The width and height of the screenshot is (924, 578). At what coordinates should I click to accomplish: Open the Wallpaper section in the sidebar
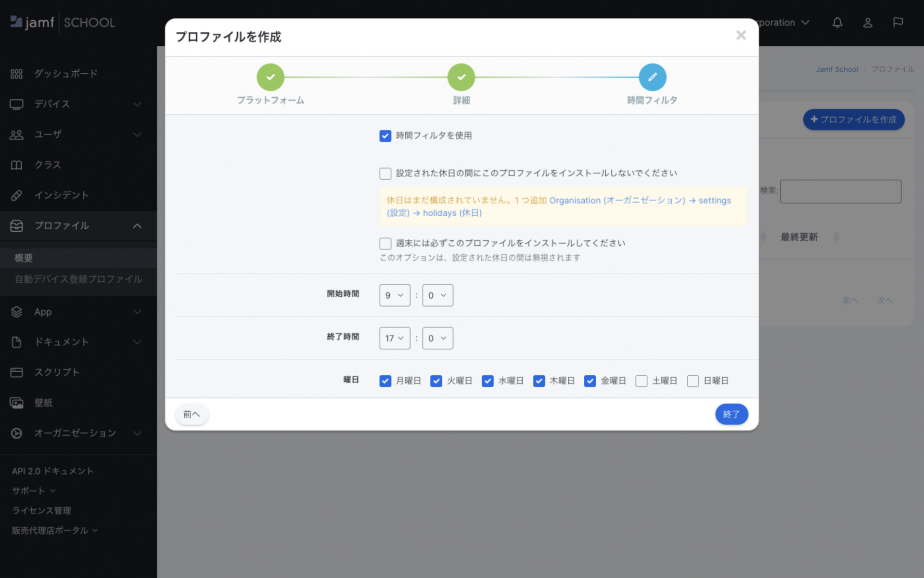16,403
